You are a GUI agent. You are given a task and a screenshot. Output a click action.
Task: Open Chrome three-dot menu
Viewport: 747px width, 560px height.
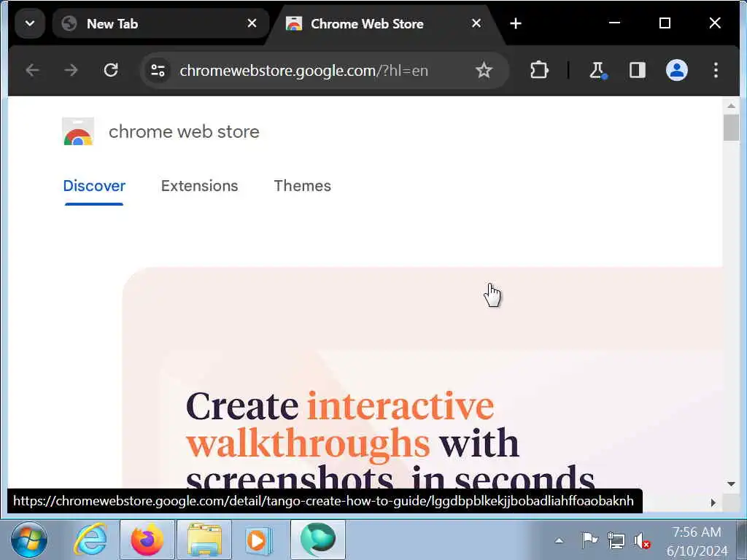716,71
